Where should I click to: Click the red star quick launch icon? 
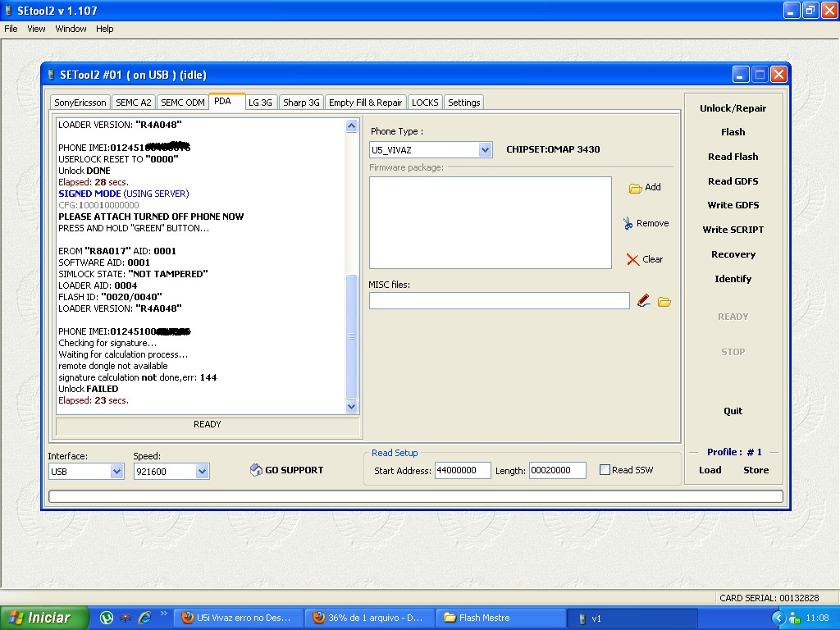pos(126,618)
